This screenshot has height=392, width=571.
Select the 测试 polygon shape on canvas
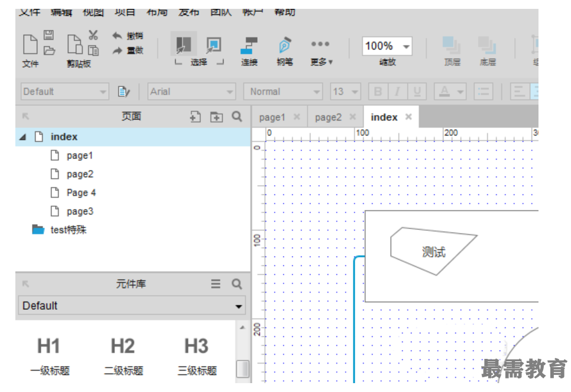click(433, 251)
